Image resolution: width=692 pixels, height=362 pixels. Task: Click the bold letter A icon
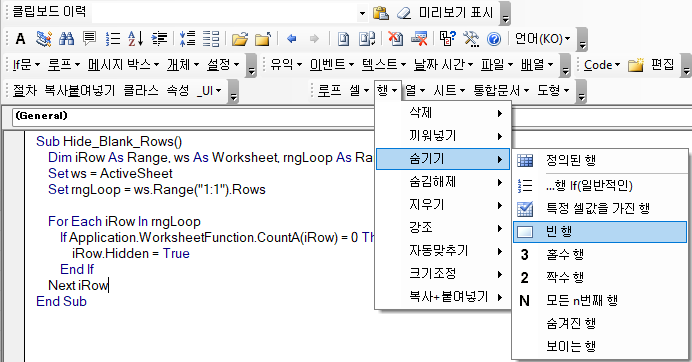pyautogui.click(x=20, y=39)
